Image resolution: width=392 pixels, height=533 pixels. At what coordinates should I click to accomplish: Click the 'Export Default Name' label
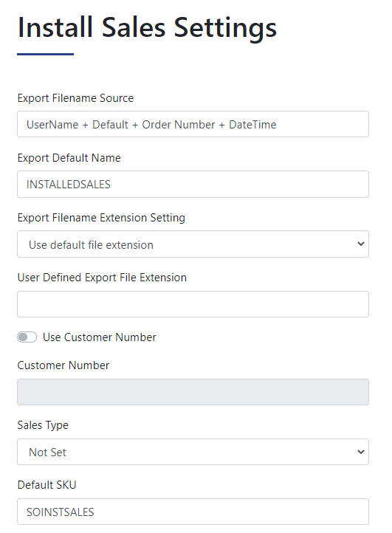(69, 158)
